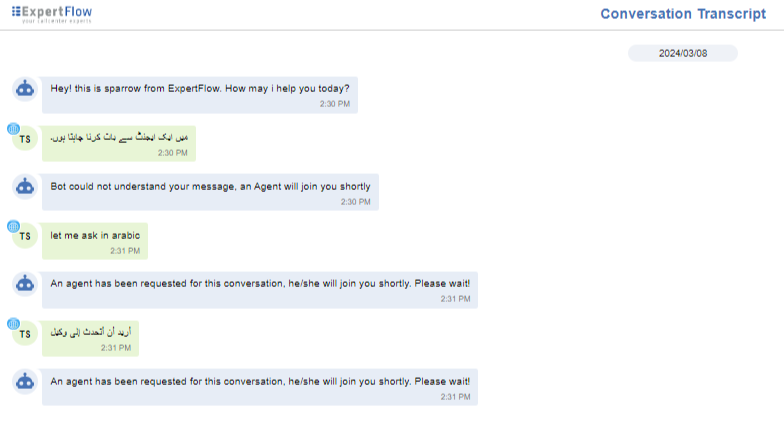
Task: Click the 2024/03/08 date badge
Action: (682, 53)
